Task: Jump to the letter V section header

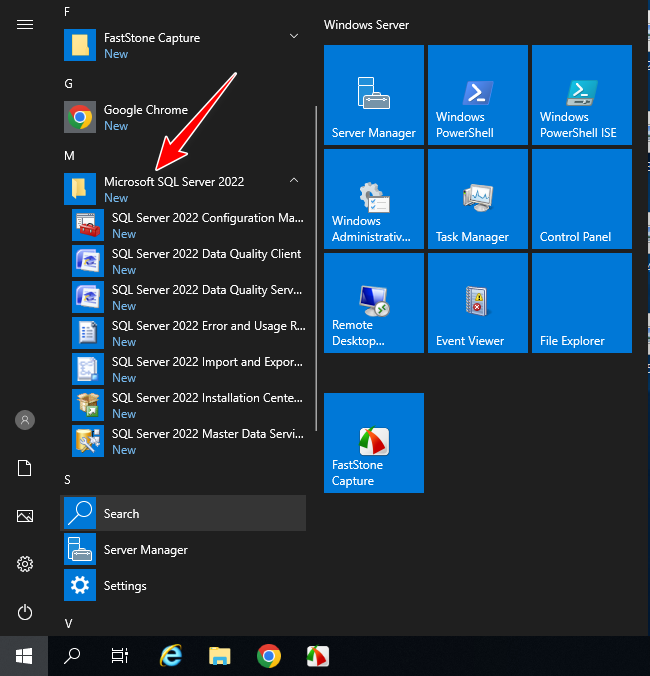Action: (68, 623)
